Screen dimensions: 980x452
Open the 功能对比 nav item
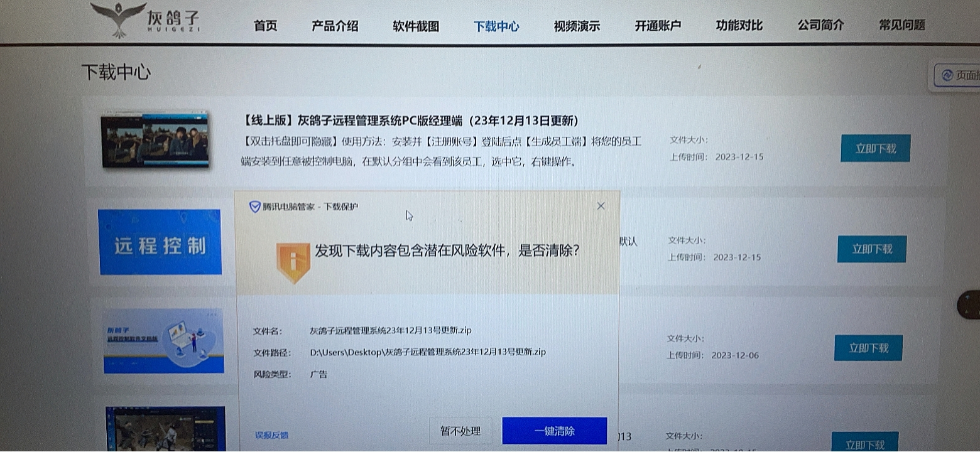coord(739,26)
